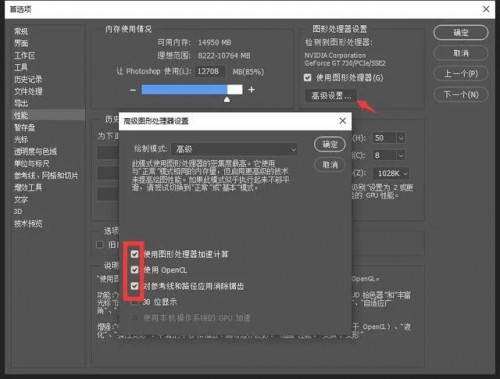Click the history states field 50
Image resolution: width=500 pixels, height=379 pixels.
click(x=385, y=138)
